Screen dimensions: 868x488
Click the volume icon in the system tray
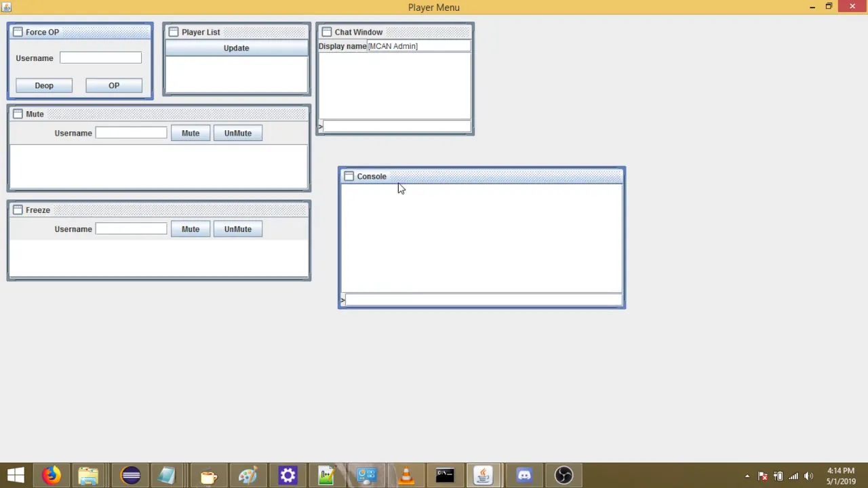point(808,476)
